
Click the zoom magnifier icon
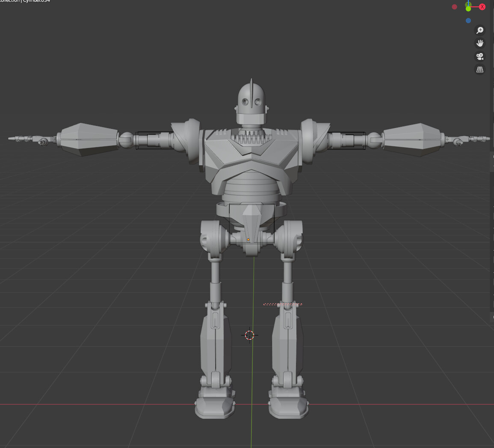coord(480,30)
